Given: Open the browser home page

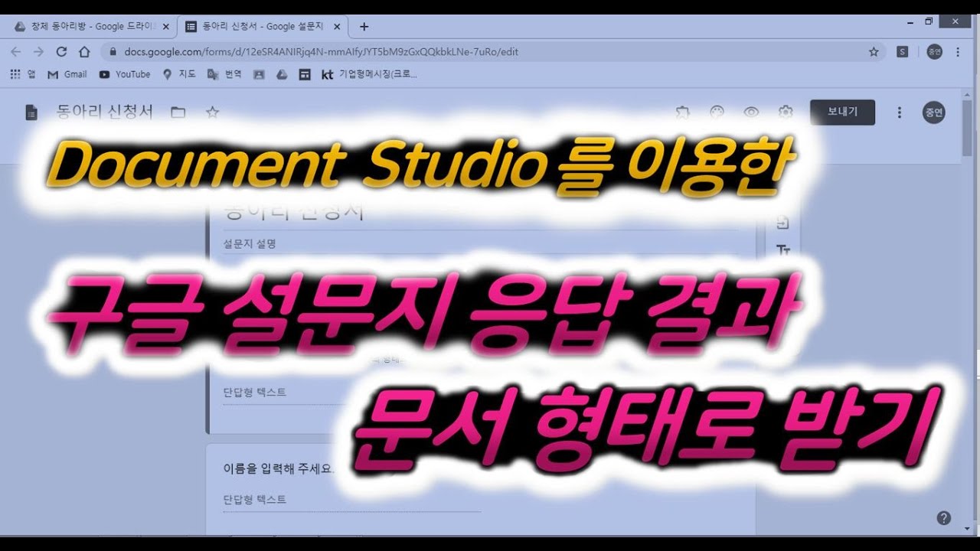Looking at the screenshot, I should click(x=85, y=52).
